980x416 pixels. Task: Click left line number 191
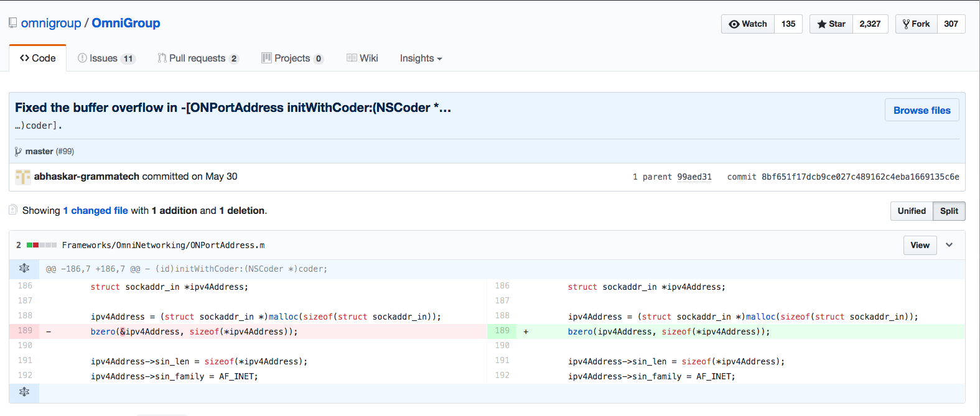pyautogui.click(x=25, y=361)
